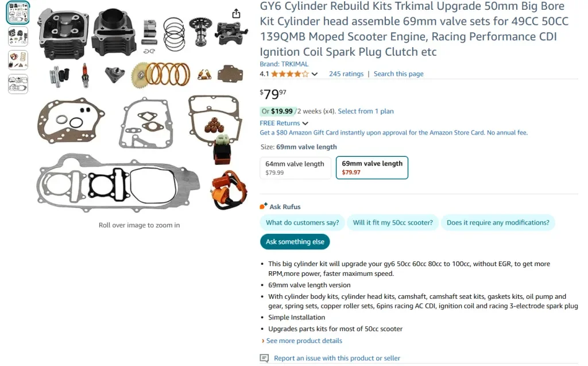
Task: Ask "Does it require any modifications?"
Action: tap(497, 222)
